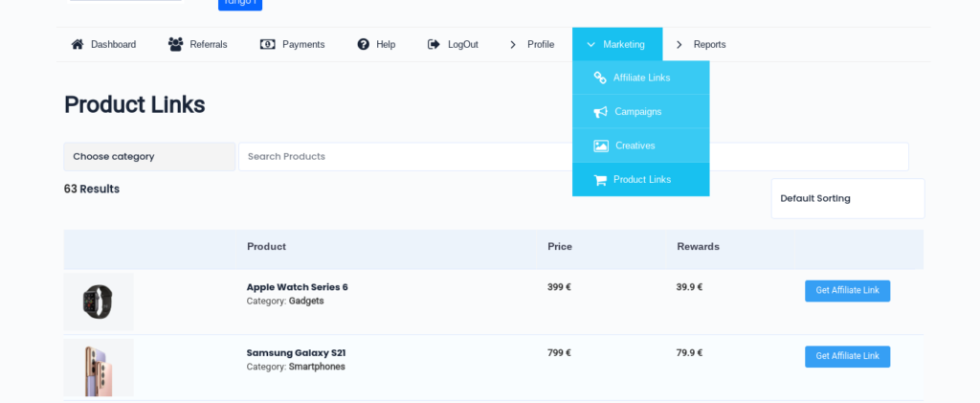The width and height of the screenshot is (980, 403).
Task: Go to the Referrals page
Action: coord(209,44)
